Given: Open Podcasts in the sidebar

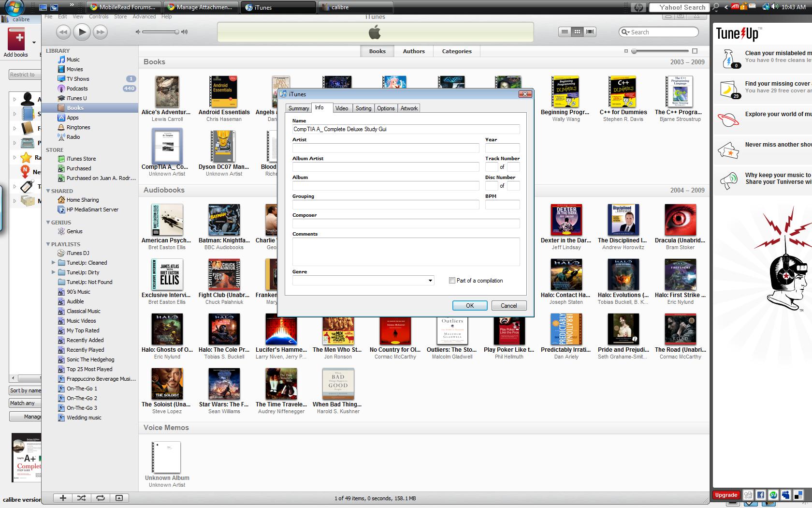Looking at the screenshot, I should pos(77,89).
